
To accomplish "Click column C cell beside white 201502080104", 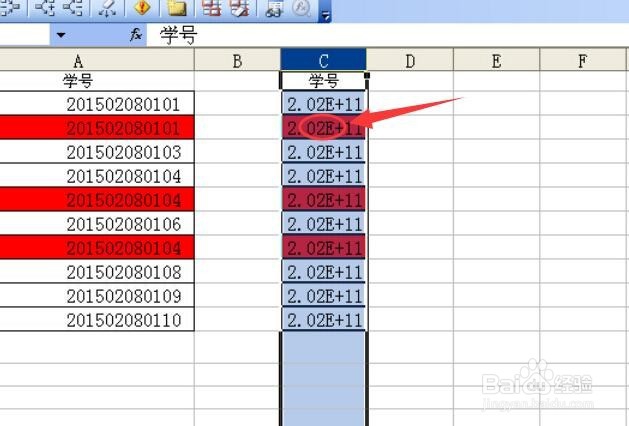I will click(x=323, y=176).
